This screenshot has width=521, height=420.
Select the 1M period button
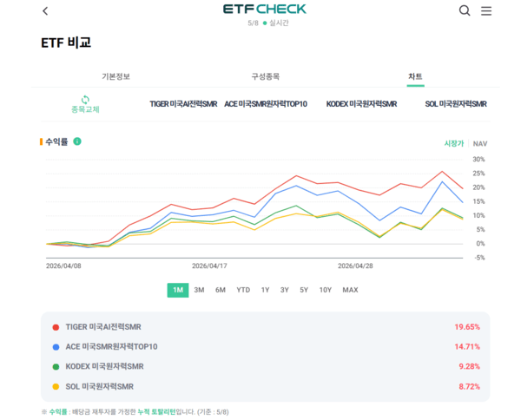click(x=178, y=290)
